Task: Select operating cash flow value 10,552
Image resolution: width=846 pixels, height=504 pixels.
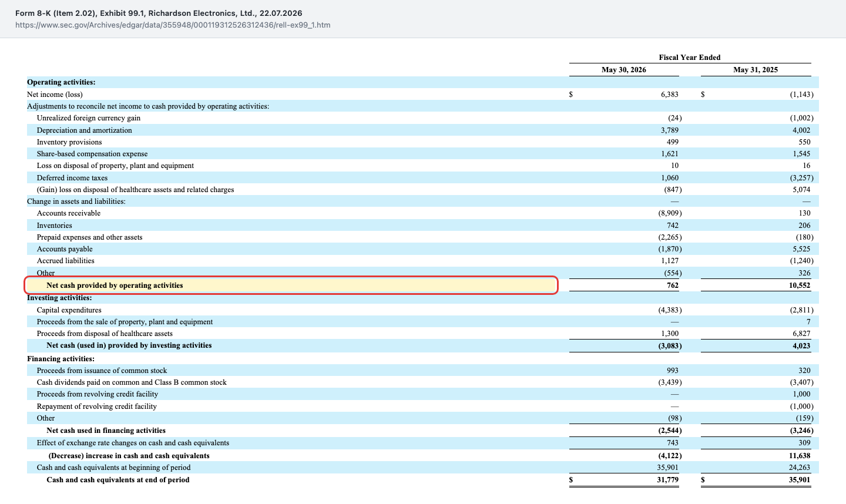Action: 800,285
